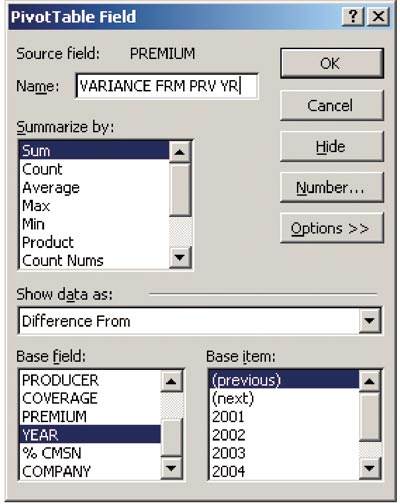This screenshot has width=400, height=504.
Task: Select Average in Summarize by list
Action: tap(94, 188)
